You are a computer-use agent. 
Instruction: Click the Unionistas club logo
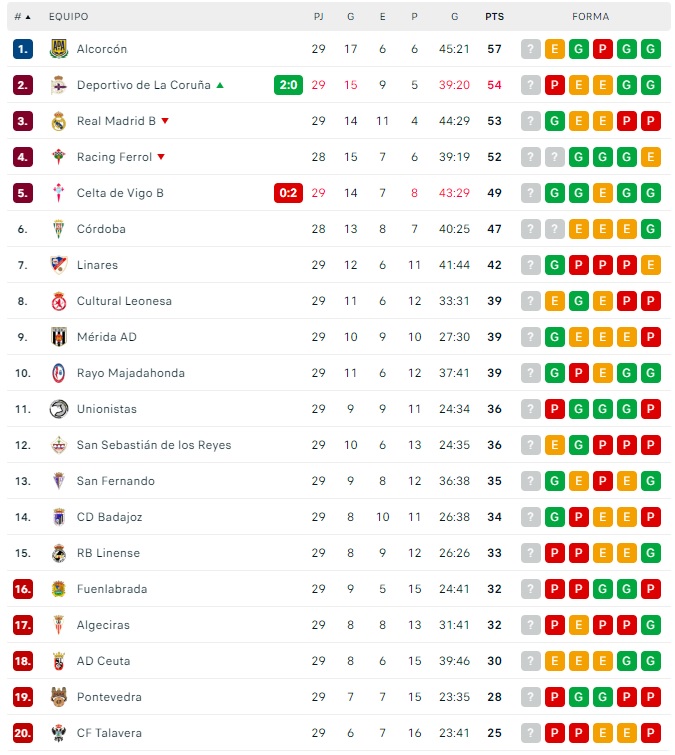59,409
